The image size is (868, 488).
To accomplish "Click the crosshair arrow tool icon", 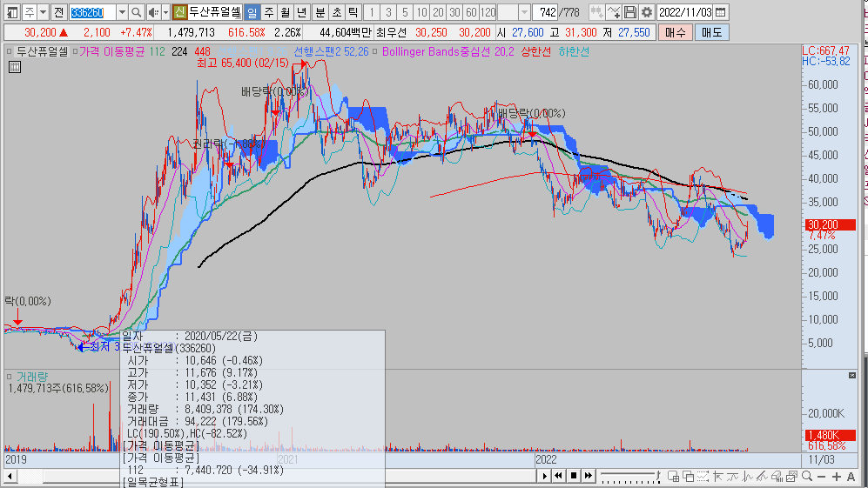I will [718, 476].
